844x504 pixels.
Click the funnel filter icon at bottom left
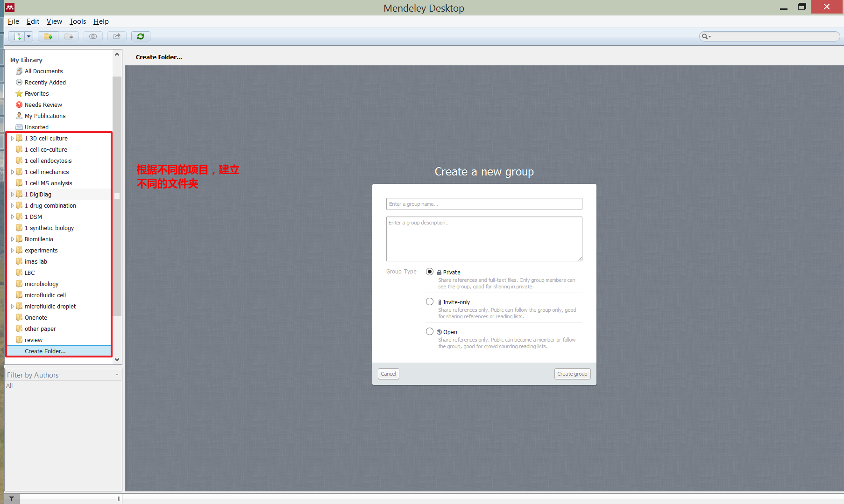(12, 499)
